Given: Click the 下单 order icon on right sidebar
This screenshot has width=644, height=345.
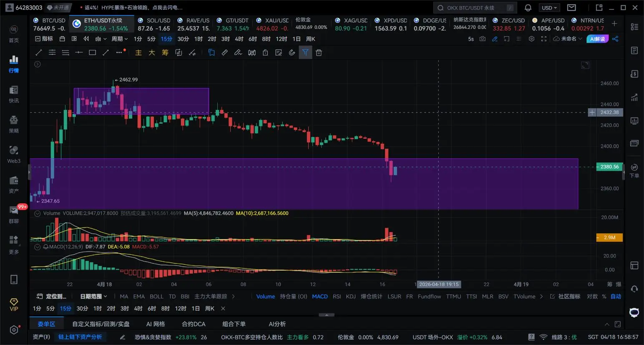Looking at the screenshot, I should pos(634,170).
